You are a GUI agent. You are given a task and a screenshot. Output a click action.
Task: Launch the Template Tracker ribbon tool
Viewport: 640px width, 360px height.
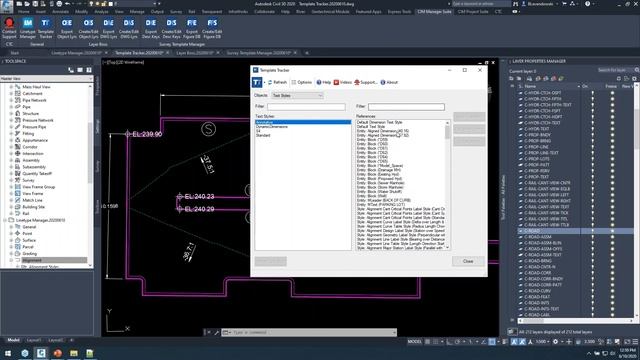point(46,28)
